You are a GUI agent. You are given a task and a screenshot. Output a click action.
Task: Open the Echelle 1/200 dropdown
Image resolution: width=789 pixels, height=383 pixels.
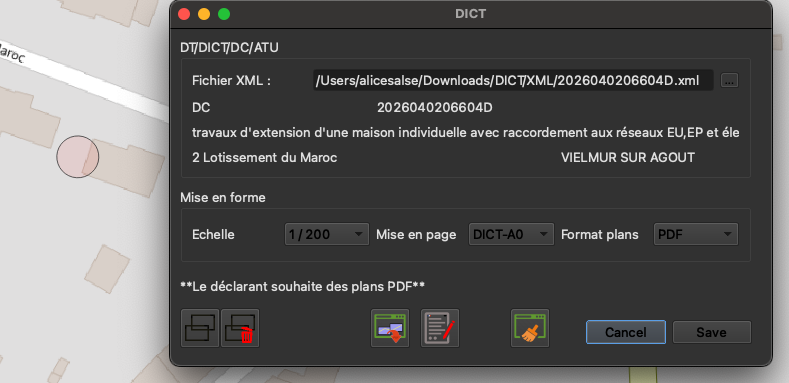point(327,235)
